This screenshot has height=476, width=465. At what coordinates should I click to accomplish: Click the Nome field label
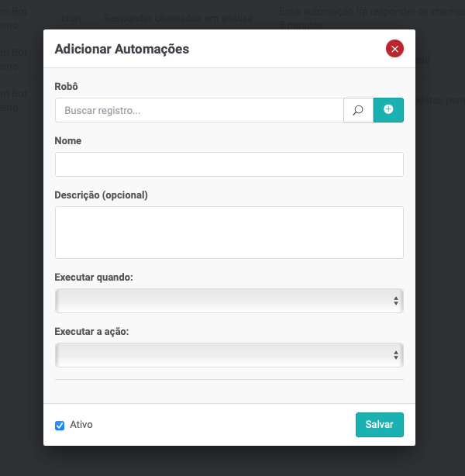tap(68, 141)
